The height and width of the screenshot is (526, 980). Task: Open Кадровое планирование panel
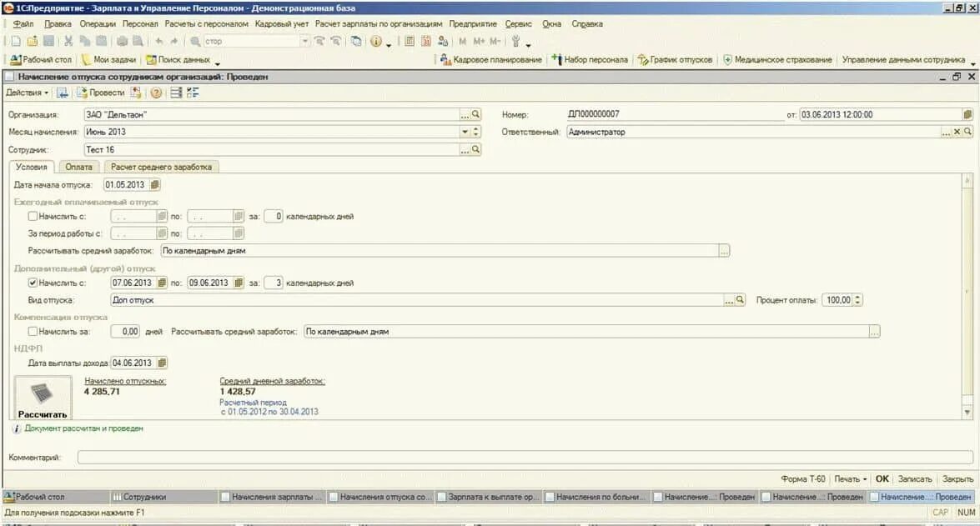[490, 59]
